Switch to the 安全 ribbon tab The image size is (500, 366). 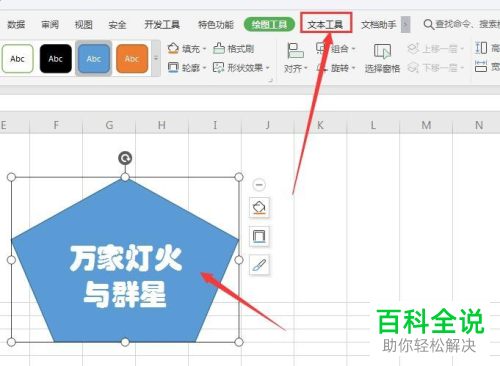117,25
